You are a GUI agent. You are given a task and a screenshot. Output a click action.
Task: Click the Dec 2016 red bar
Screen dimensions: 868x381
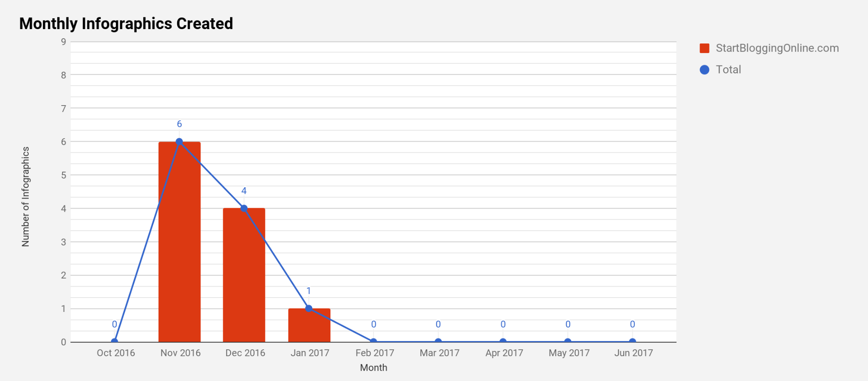pos(244,275)
